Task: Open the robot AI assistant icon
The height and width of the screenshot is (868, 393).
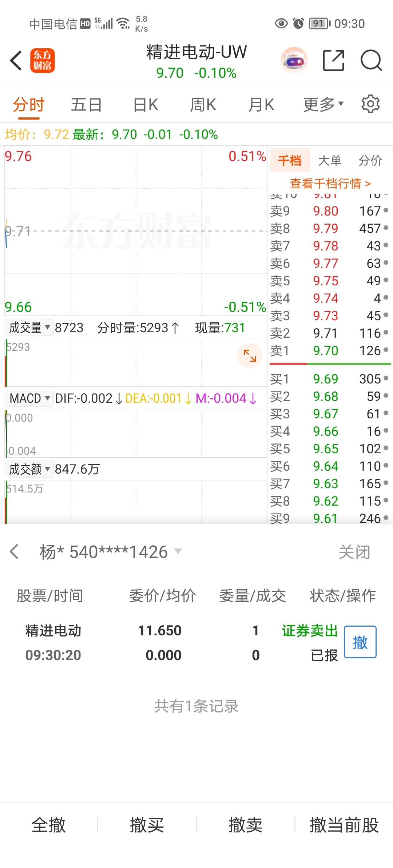Action: [294, 60]
